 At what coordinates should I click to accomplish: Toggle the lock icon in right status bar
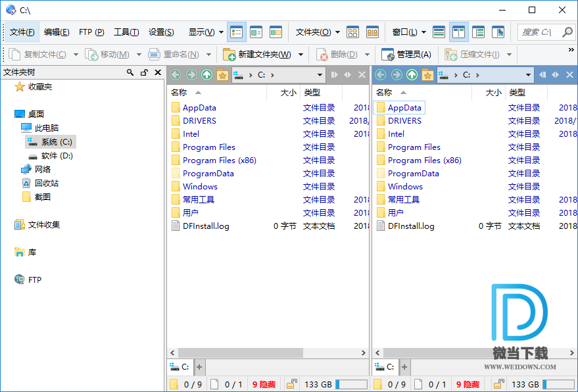click(499, 384)
